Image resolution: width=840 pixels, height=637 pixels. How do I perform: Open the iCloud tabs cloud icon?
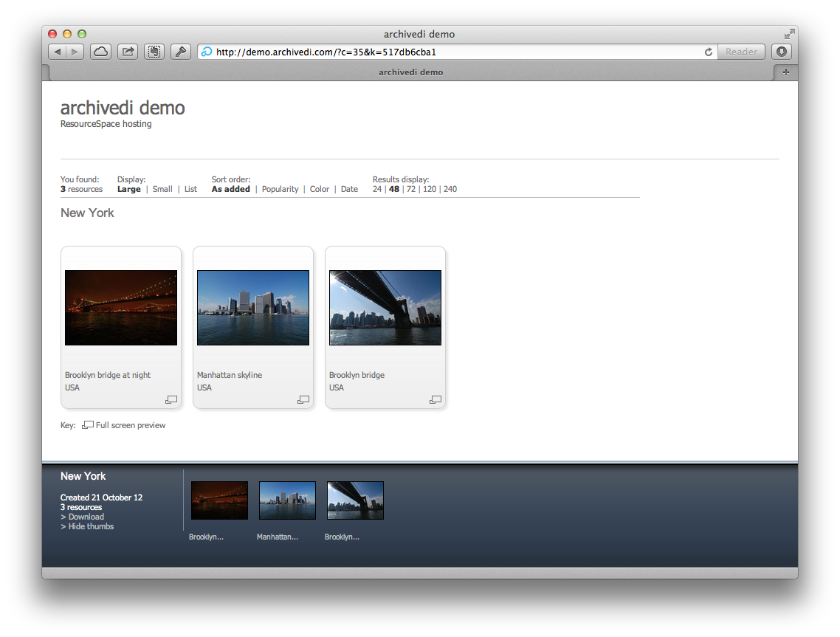click(x=100, y=52)
